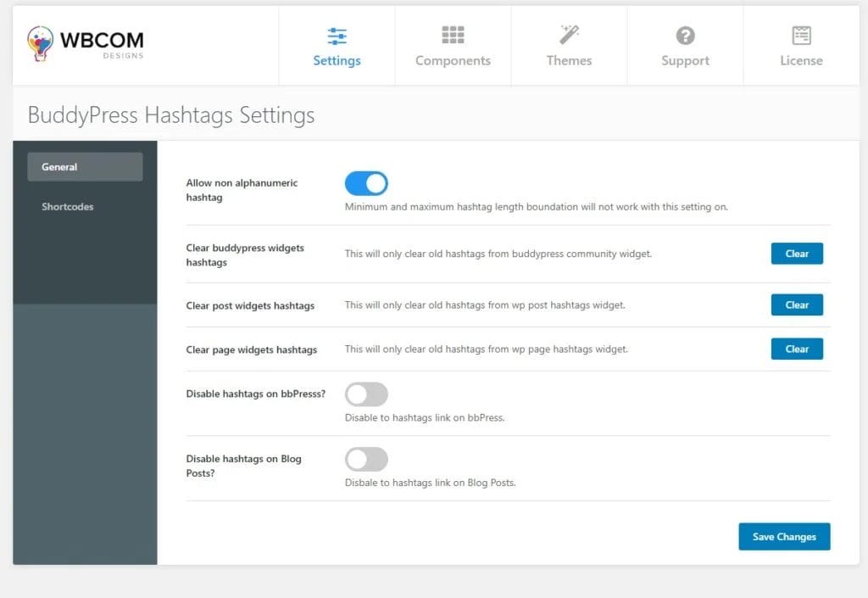
Task: Open the General sidebar section
Action: (x=85, y=167)
